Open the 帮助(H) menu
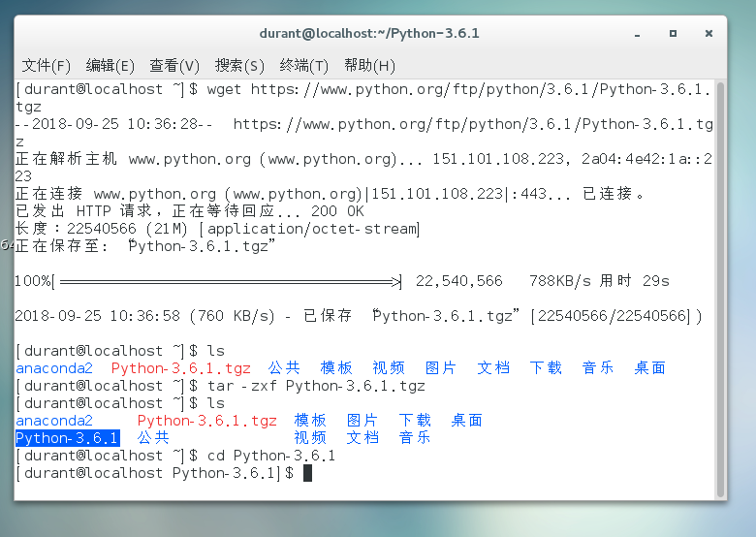The width and height of the screenshot is (756, 537). (369, 65)
